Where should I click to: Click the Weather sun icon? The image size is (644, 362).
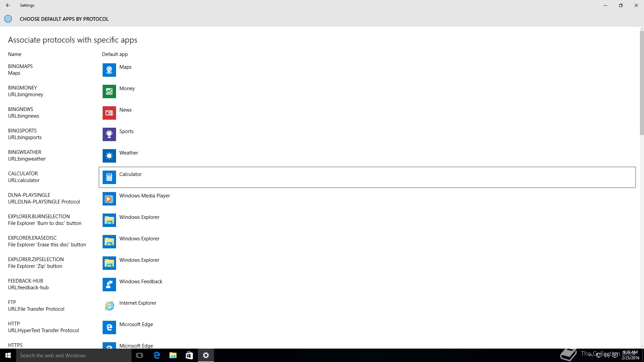(109, 156)
